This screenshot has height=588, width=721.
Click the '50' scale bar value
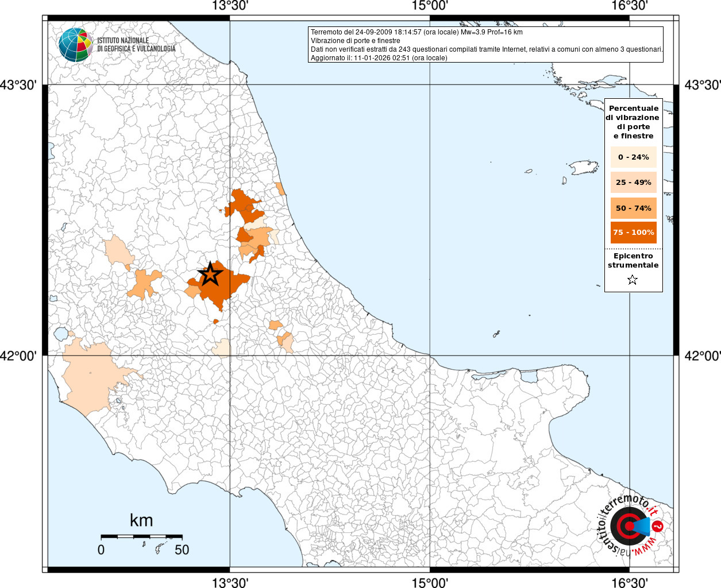pos(182,550)
